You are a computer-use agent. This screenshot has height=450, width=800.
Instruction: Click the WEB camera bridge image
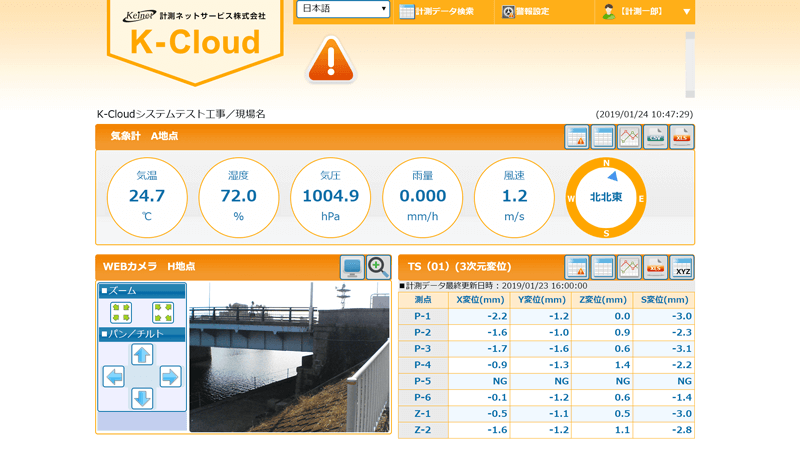click(x=289, y=357)
